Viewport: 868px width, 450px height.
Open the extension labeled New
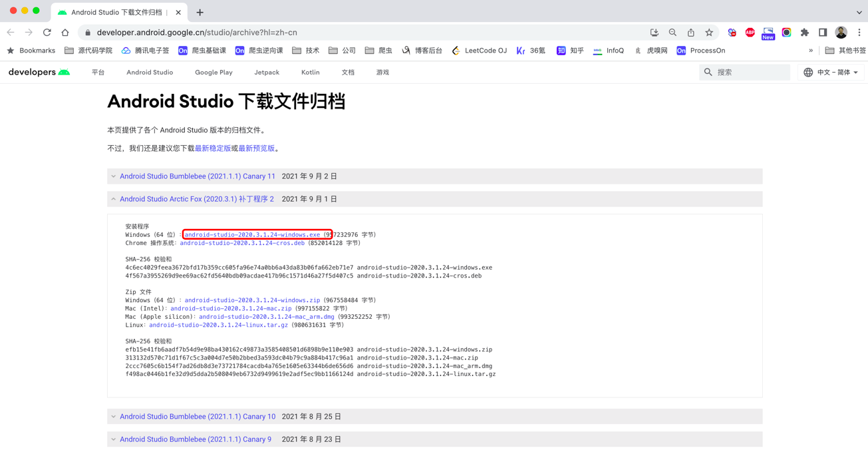coord(768,33)
